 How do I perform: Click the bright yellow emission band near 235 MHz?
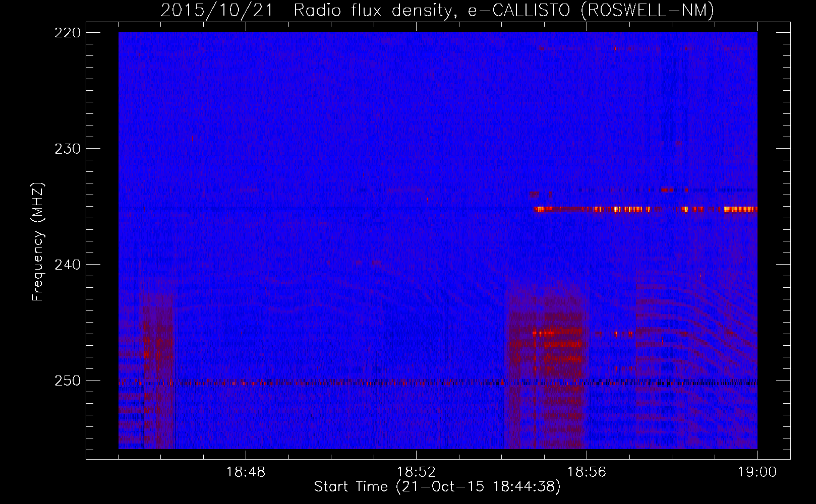click(645, 209)
